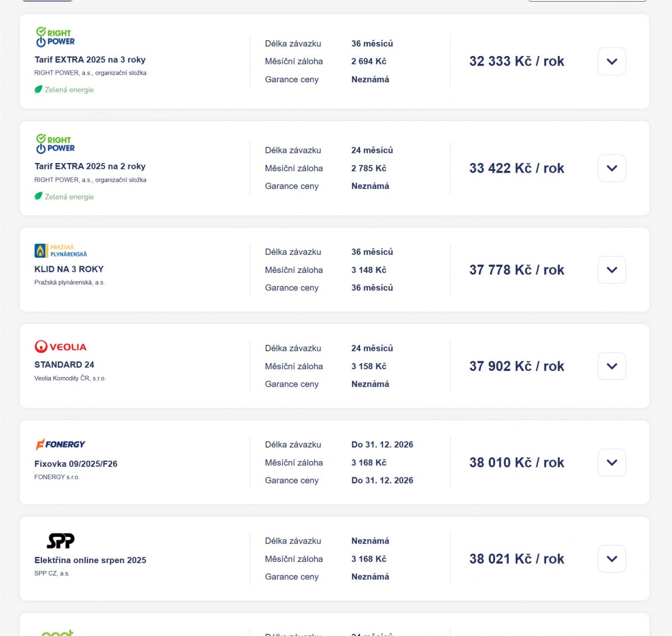
Task: Open the Fixovka 09/2025/F26 tariff title
Action: tap(76, 464)
